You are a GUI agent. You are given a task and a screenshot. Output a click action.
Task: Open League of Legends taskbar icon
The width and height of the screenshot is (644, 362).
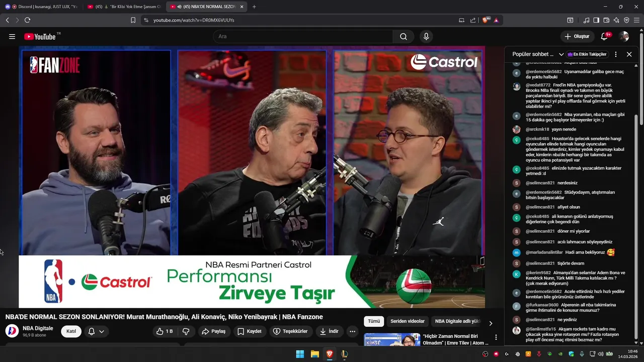344,354
